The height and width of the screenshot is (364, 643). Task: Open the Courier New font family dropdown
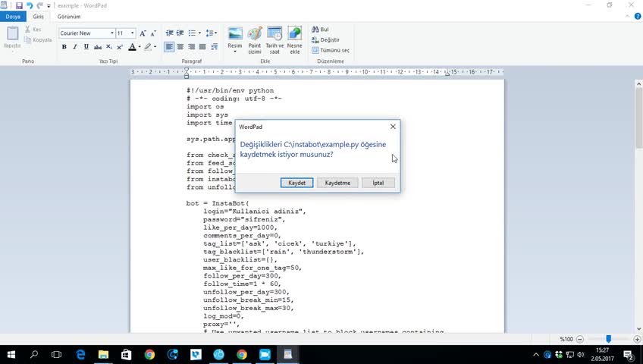coord(111,33)
